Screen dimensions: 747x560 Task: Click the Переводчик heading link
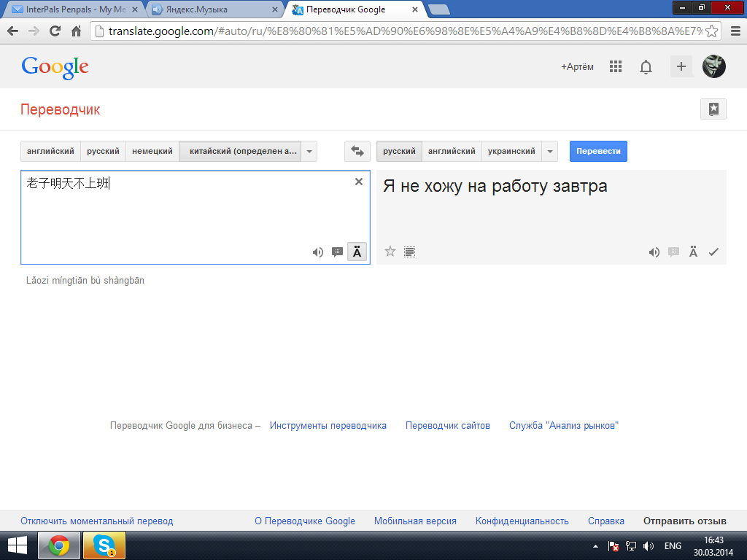(x=60, y=109)
